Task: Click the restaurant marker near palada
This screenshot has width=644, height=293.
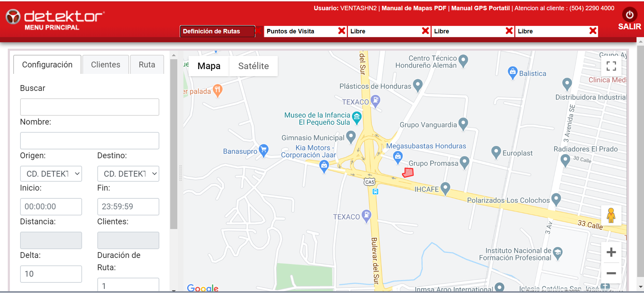Action: [x=217, y=90]
